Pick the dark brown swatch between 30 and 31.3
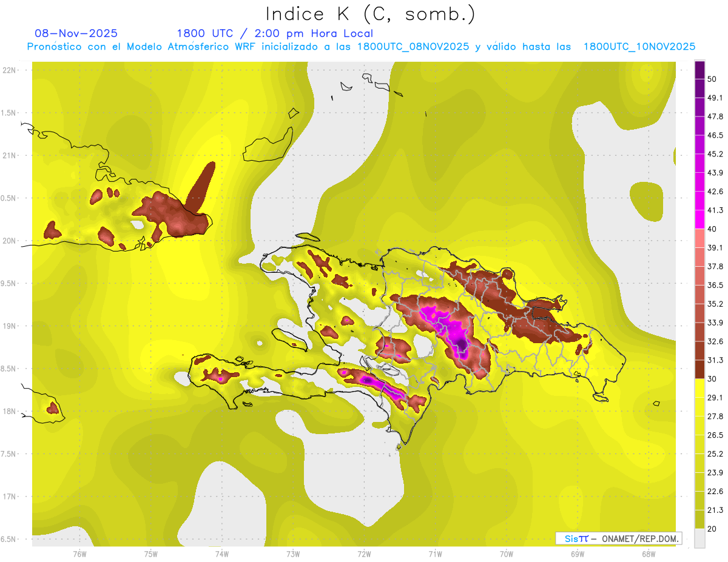The image size is (728, 562). click(x=699, y=369)
